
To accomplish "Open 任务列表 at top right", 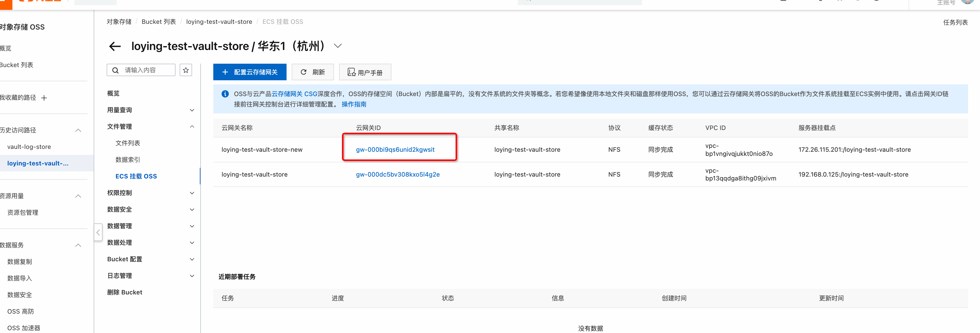I will click(955, 23).
